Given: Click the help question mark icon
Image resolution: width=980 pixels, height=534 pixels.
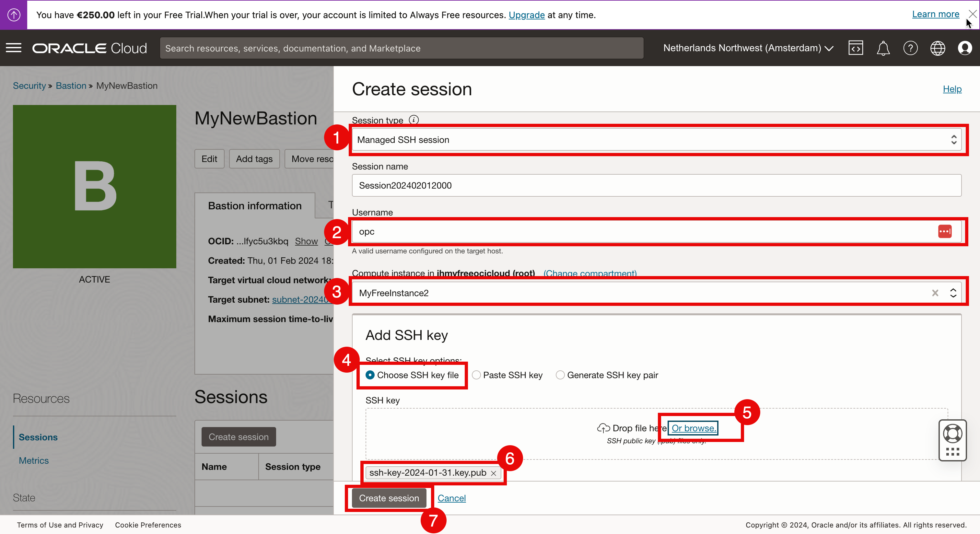Looking at the screenshot, I should tap(910, 48).
